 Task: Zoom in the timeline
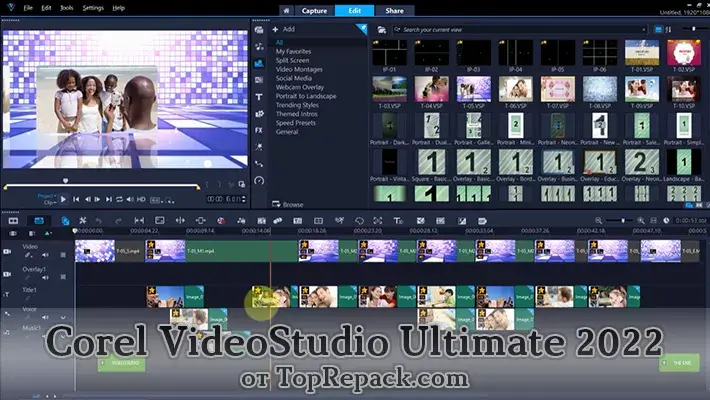tap(641, 221)
